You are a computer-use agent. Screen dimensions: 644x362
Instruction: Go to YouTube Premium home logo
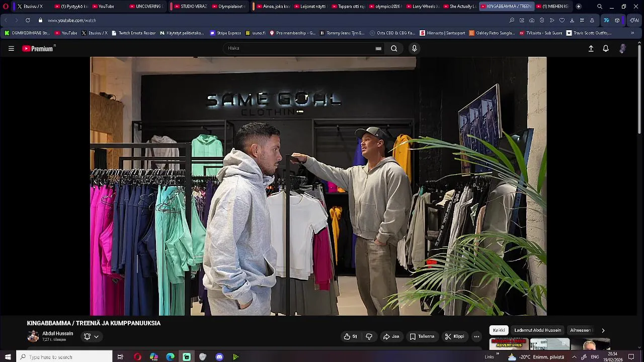pos(38,48)
